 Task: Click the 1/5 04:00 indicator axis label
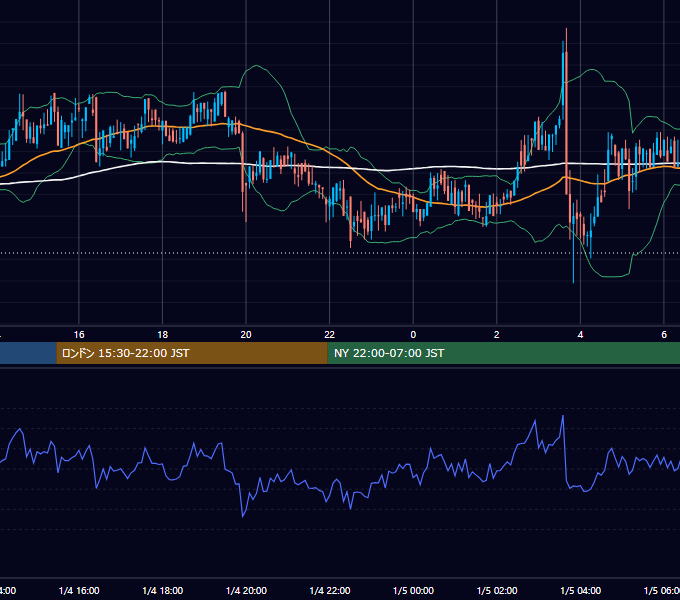tap(581, 591)
